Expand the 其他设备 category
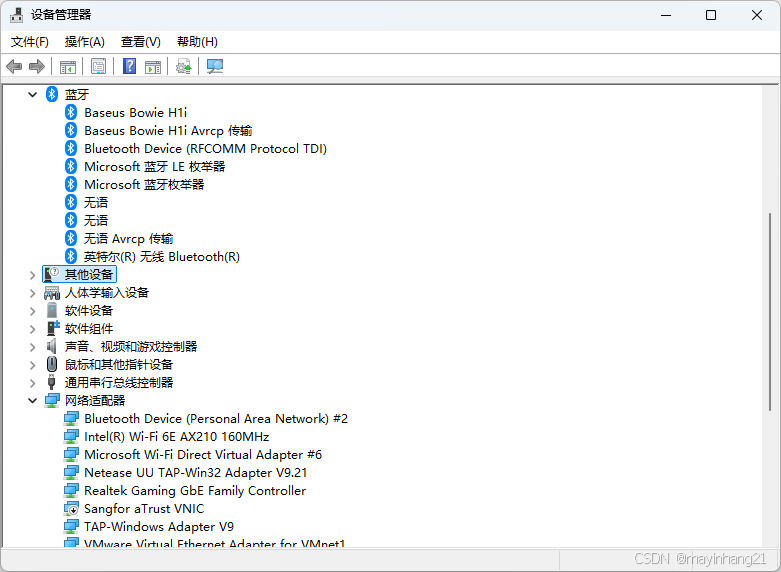The image size is (781, 572). pyautogui.click(x=32, y=275)
